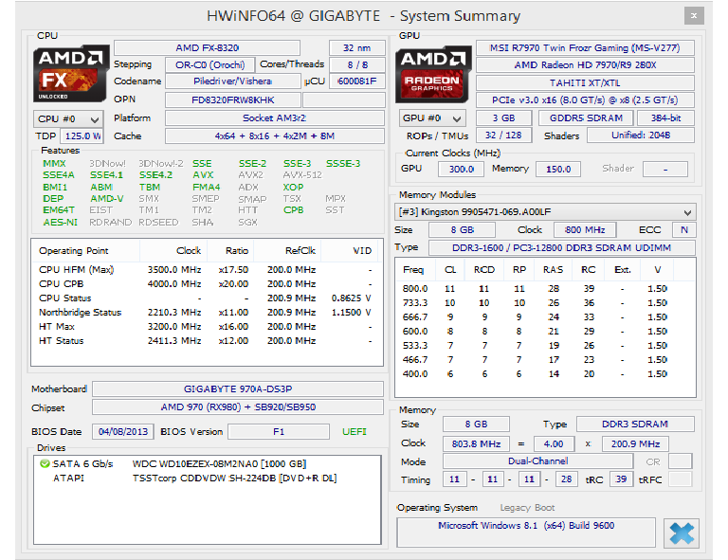Click the AMD FX-8320 CPU name field
Screen dimensions: 728x560
point(207,47)
